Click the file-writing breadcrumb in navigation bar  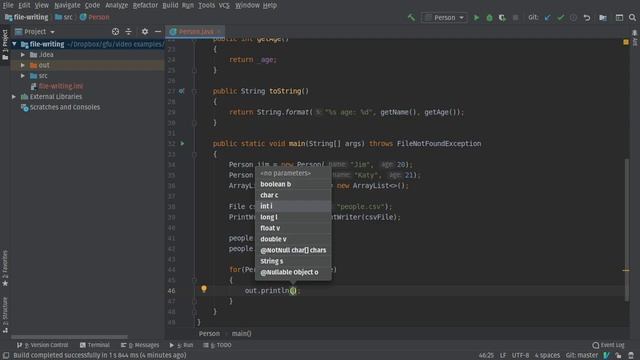point(27,17)
